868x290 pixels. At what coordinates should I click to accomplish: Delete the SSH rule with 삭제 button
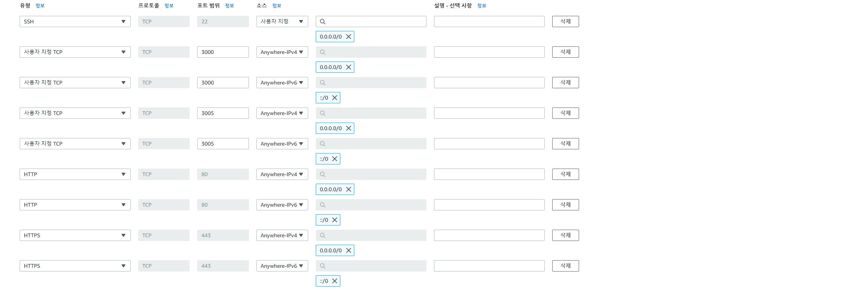[565, 21]
